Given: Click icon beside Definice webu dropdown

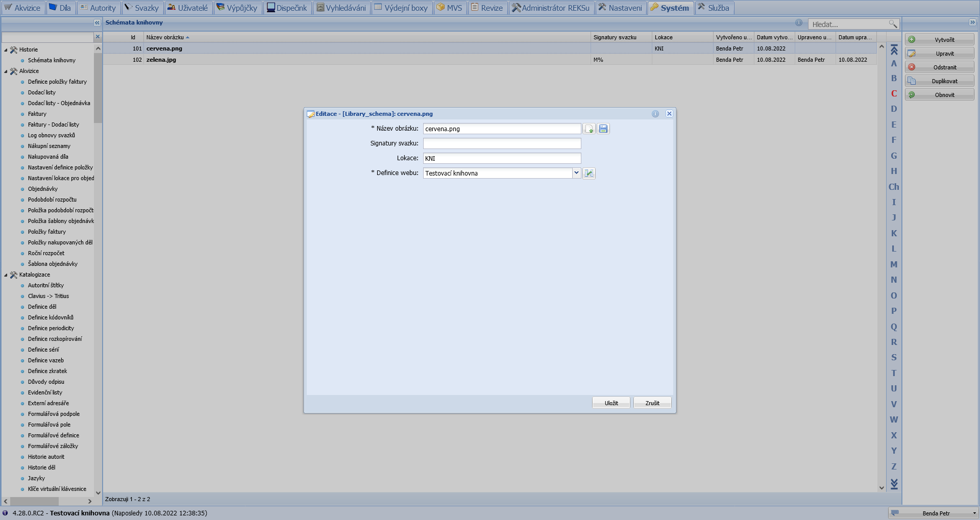Looking at the screenshot, I should point(589,174).
